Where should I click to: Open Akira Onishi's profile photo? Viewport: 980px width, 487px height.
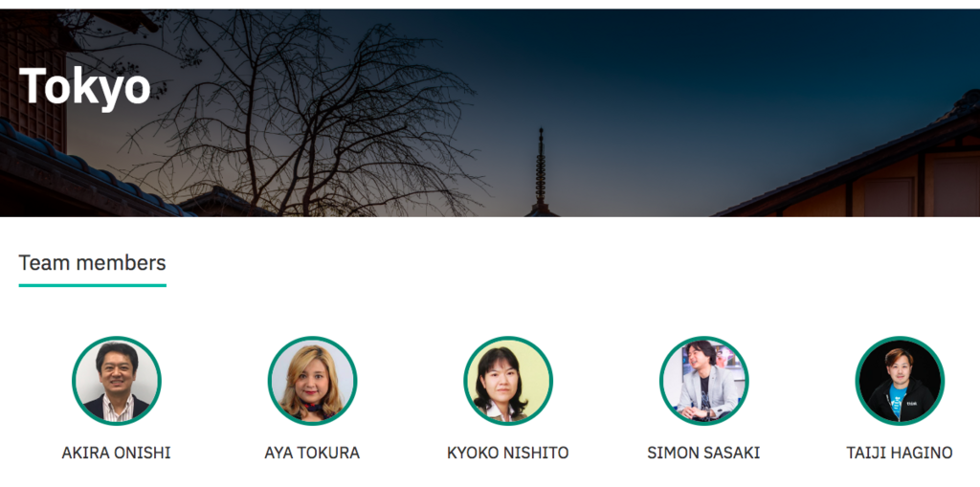[117, 381]
